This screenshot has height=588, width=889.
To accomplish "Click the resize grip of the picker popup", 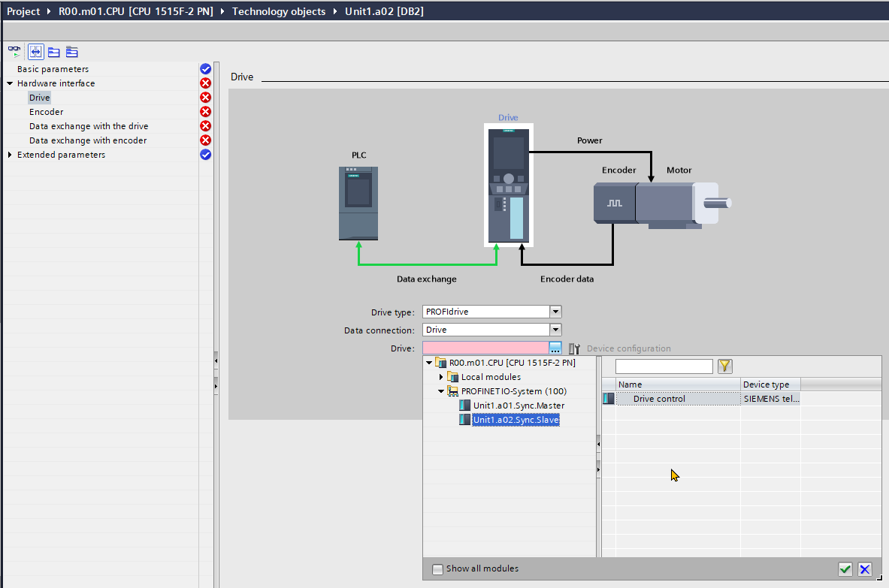I will click(x=878, y=577).
